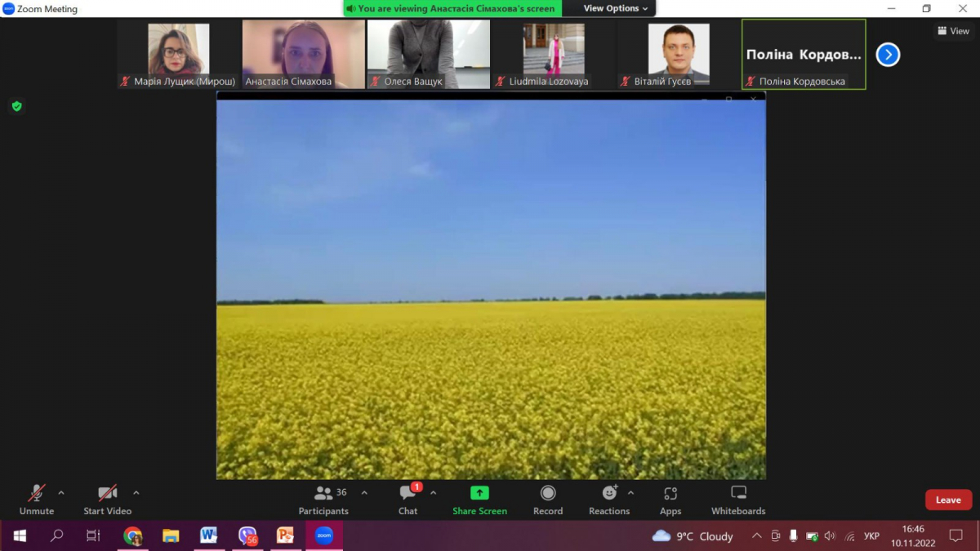
Task: Open the Reactions menu
Action: 609,500
